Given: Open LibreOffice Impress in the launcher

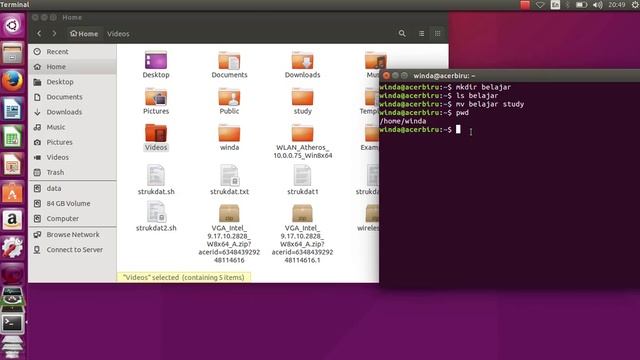Looking at the screenshot, I should [12, 164].
